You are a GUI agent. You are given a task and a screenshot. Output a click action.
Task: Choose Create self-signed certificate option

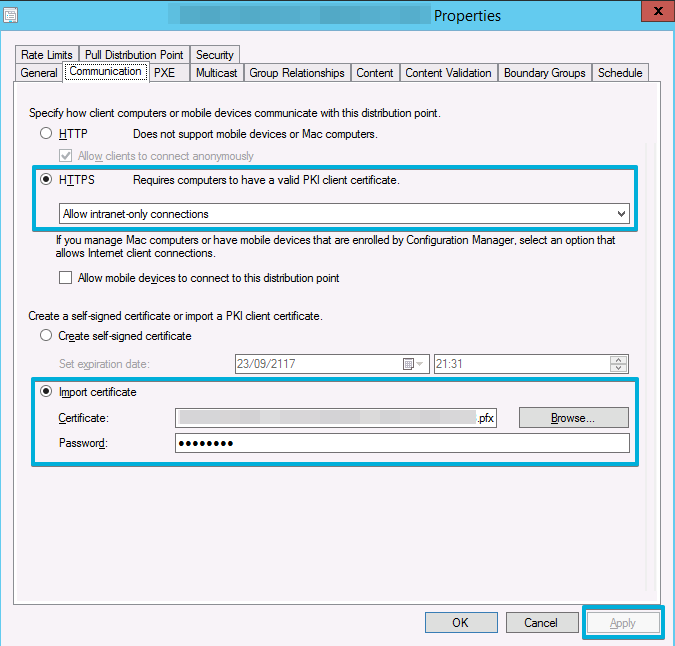point(46,335)
